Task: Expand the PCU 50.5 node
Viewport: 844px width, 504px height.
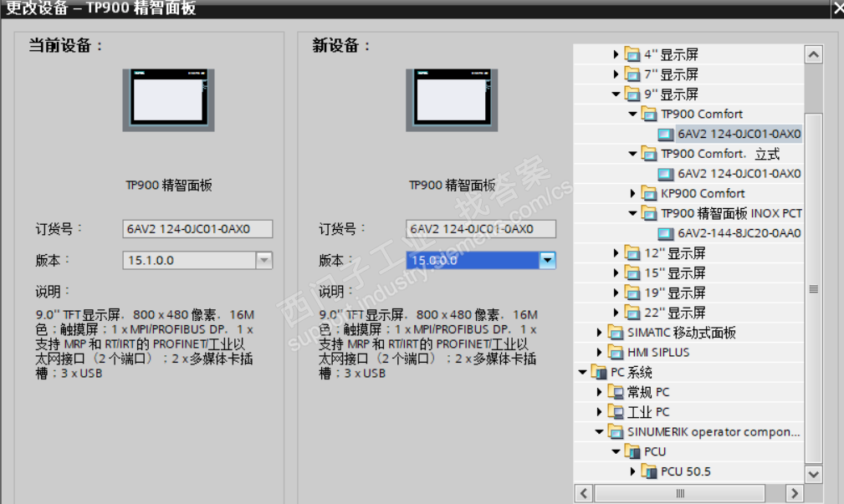Action: click(x=632, y=471)
